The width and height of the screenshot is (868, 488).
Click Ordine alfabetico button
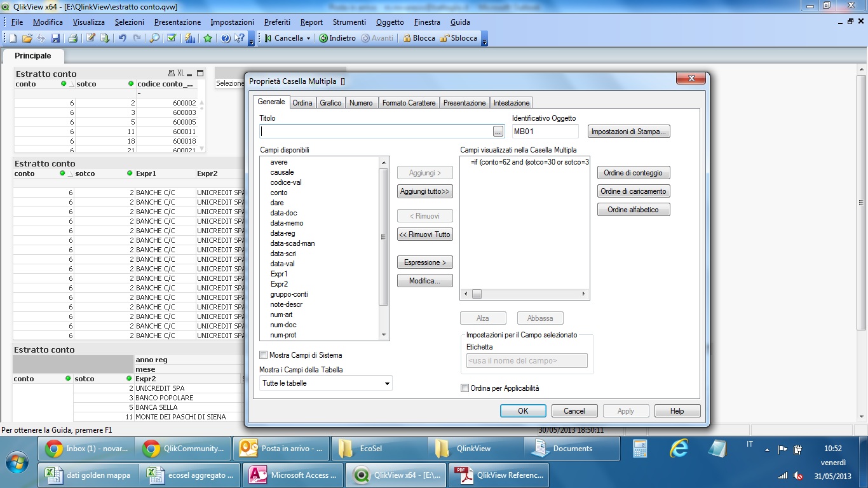(x=633, y=210)
